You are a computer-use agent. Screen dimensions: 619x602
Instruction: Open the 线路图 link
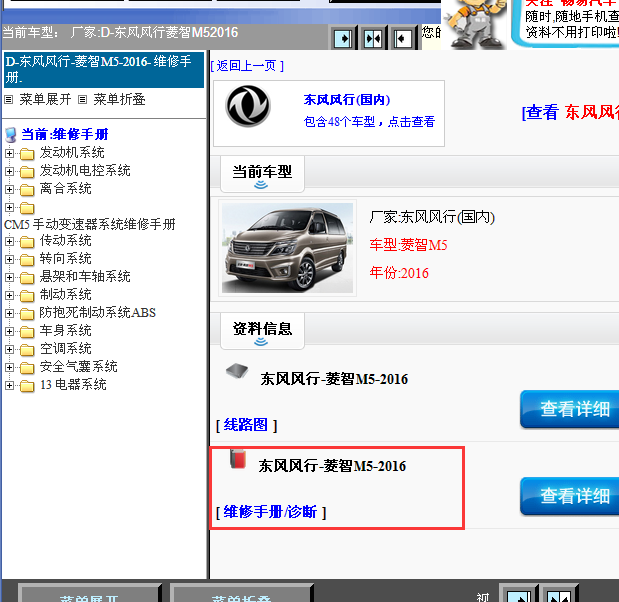[x=246, y=425]
